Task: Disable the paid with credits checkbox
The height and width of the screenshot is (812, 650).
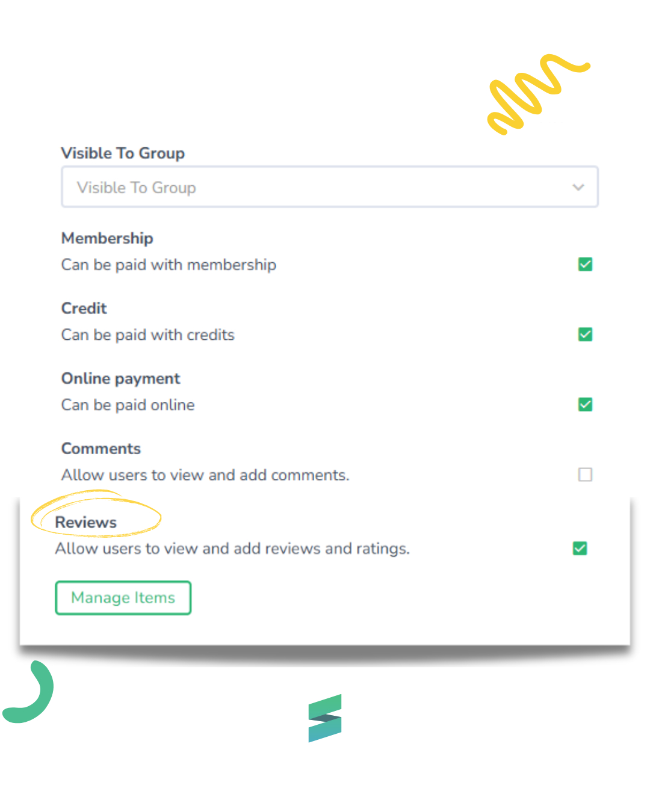Action: coord(585,334)
